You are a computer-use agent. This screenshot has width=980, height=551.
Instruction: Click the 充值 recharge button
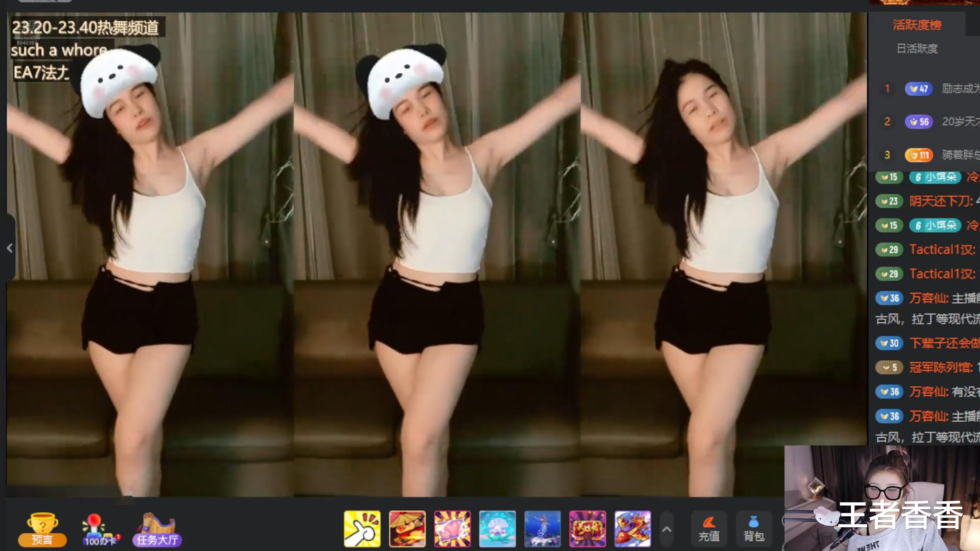point(709,529)
